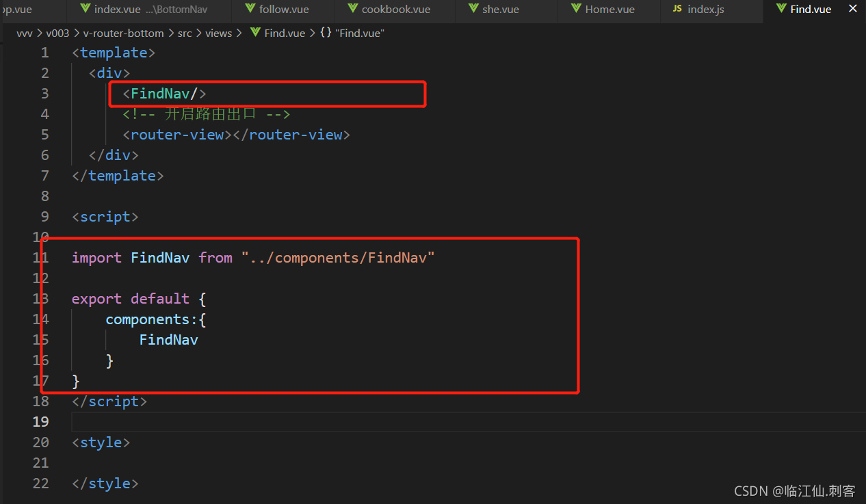866x504 pixels.
Task: Click the closing script tag
Action: click(x=109, y=401)
